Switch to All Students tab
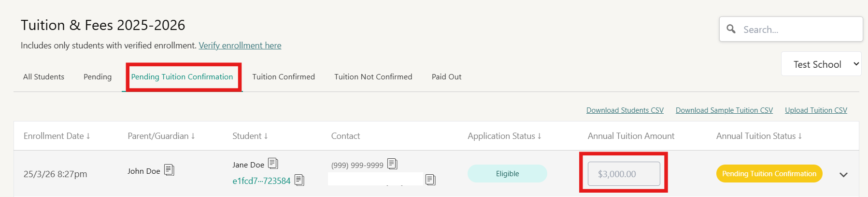 pyautogui.click(x=43, y=77)
